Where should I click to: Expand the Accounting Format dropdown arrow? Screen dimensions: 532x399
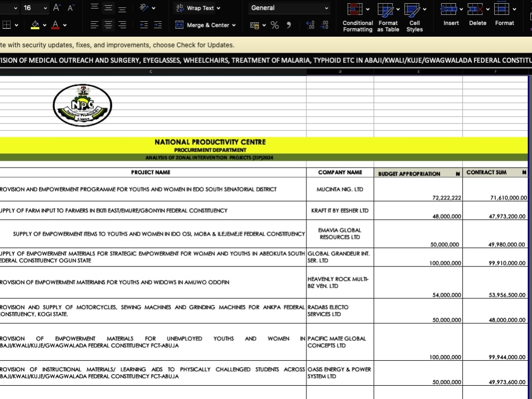(x=264, y=25)
